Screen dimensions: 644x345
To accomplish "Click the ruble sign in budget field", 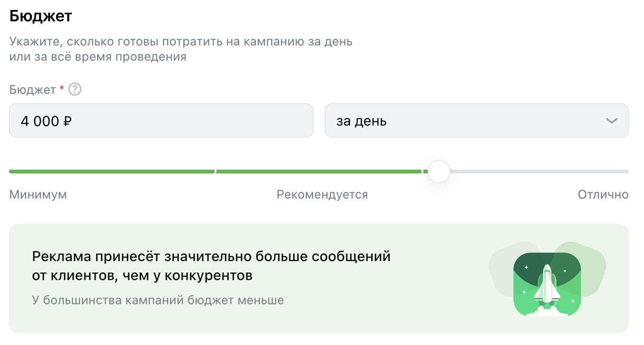I will pos(67,121).
